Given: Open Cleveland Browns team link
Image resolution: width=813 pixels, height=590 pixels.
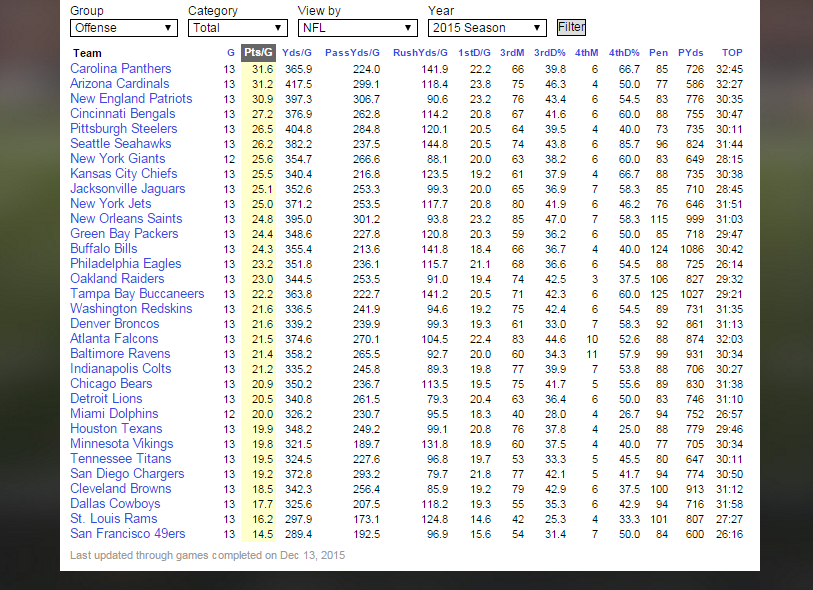Looking at the screenshot, I should pos(121,489).
